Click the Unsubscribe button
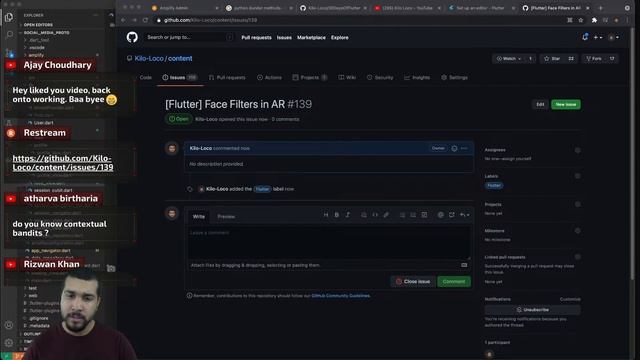The height and width of the screenshot is (360, 640). click(x=532, y=310)
